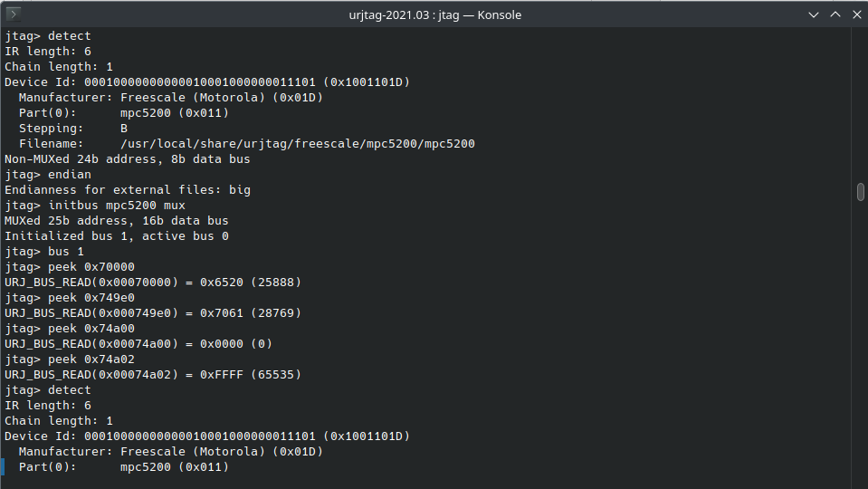The height and width of the screenshot is (489, 868).
Task: Close the urjtag Konsole window
Action: click(856, 15)
